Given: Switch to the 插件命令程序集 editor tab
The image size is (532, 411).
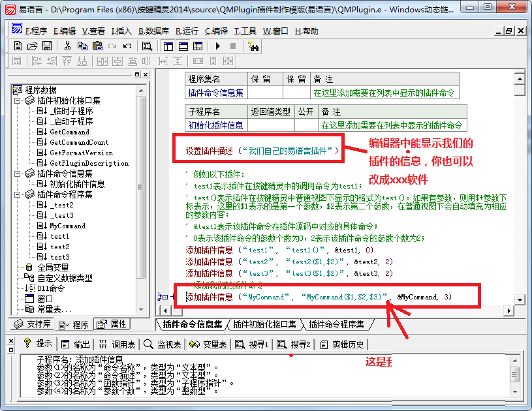Looking at the screenshot, I should tap(336, 324).
